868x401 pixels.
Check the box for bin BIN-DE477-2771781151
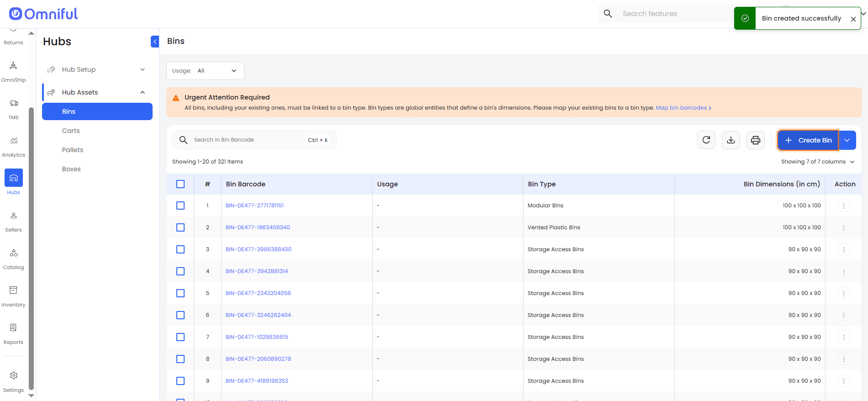tap(180, 206)
